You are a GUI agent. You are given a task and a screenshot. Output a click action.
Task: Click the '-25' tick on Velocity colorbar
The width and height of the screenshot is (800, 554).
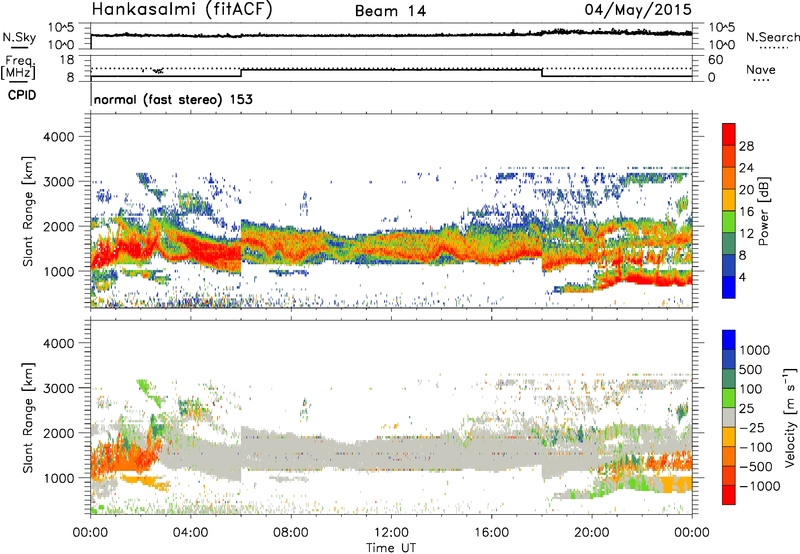tap(752, 428)
